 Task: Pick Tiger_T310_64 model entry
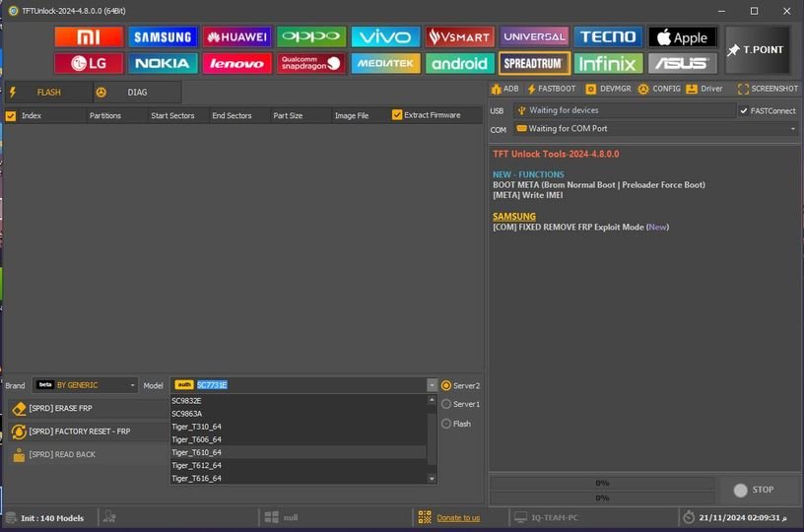299,427
